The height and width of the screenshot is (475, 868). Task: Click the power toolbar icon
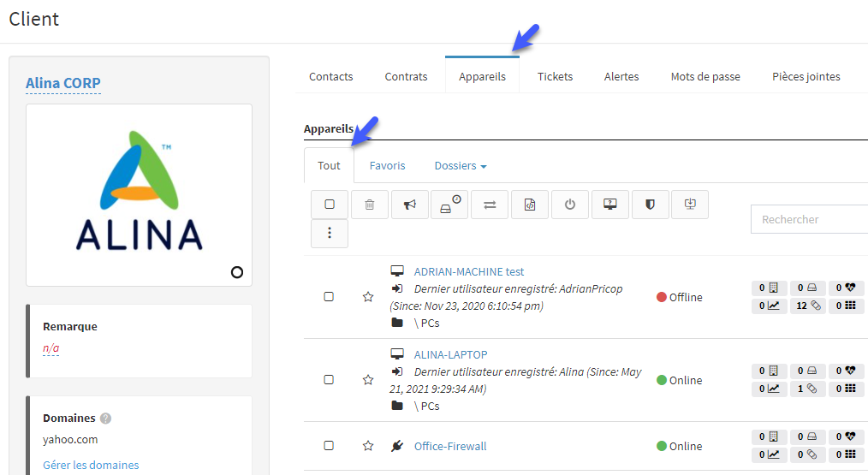point(569,205)
